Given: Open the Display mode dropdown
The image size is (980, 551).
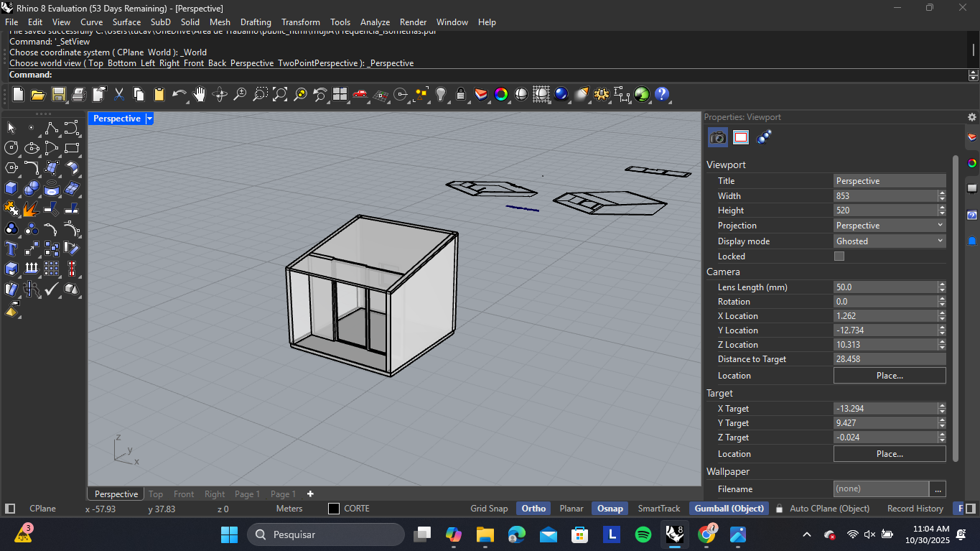Looking at the screenshot, I should tap(889, 241).
